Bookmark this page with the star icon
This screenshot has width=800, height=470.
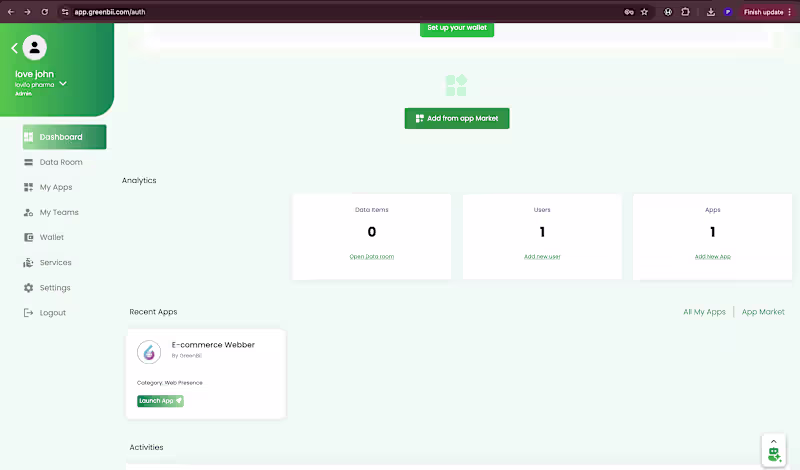click(644, 12)
